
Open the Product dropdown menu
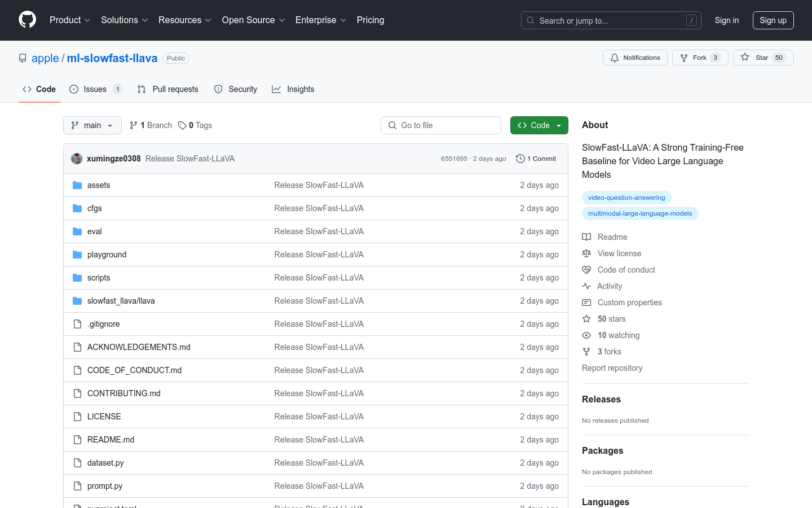pos(70,20)
